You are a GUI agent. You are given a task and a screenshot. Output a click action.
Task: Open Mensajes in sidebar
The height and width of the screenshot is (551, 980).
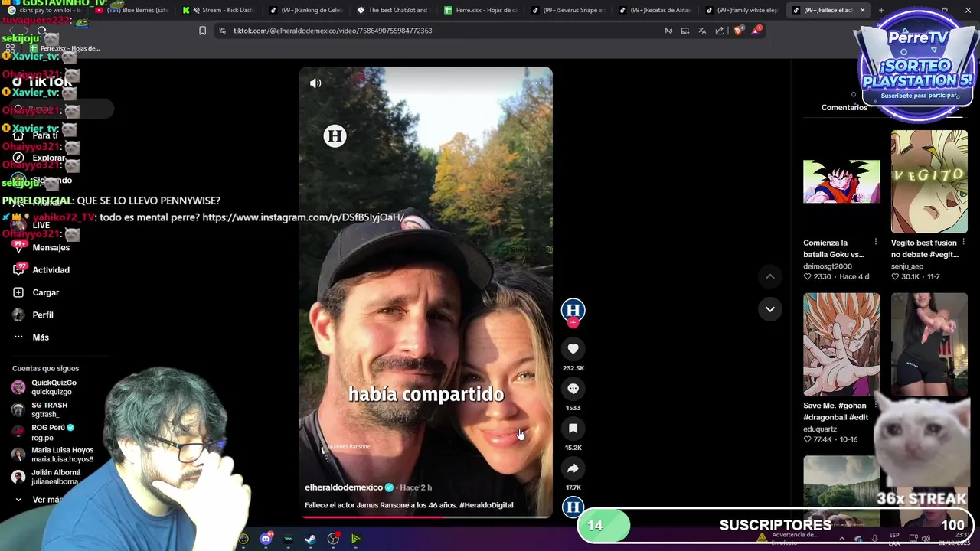tap(51, 248)
